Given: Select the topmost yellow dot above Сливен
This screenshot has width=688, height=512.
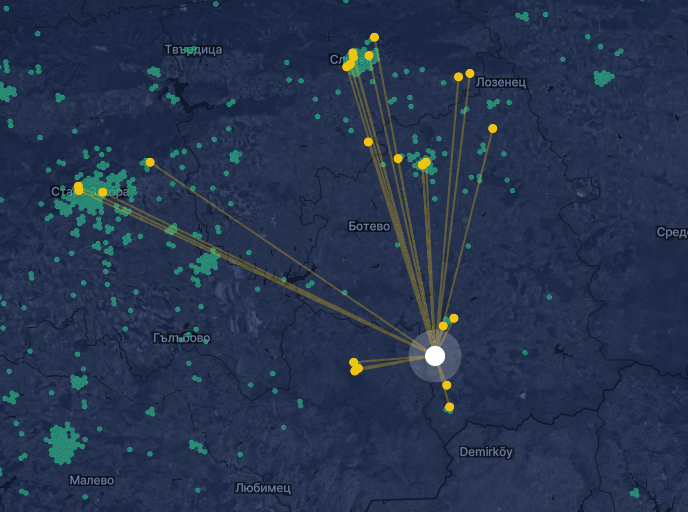Looking at the screenshot, I should tap(374, 37).
